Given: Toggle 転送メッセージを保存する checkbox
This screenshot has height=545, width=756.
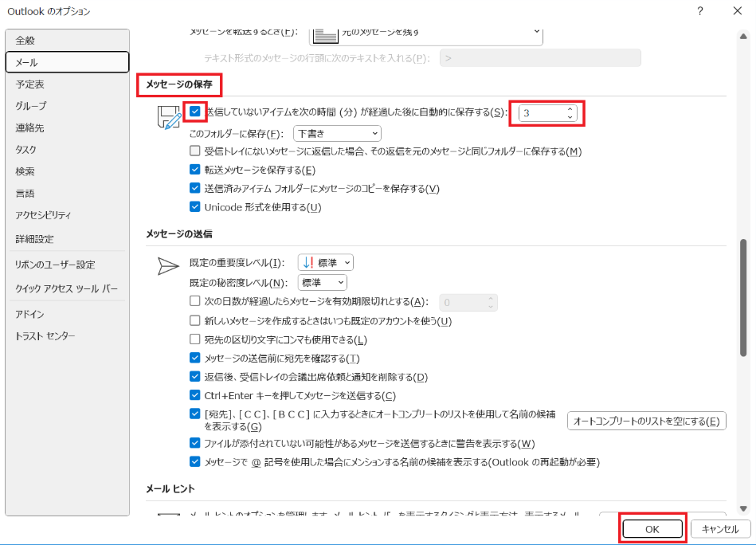Looking at the screenshot, I should [195, 170].
